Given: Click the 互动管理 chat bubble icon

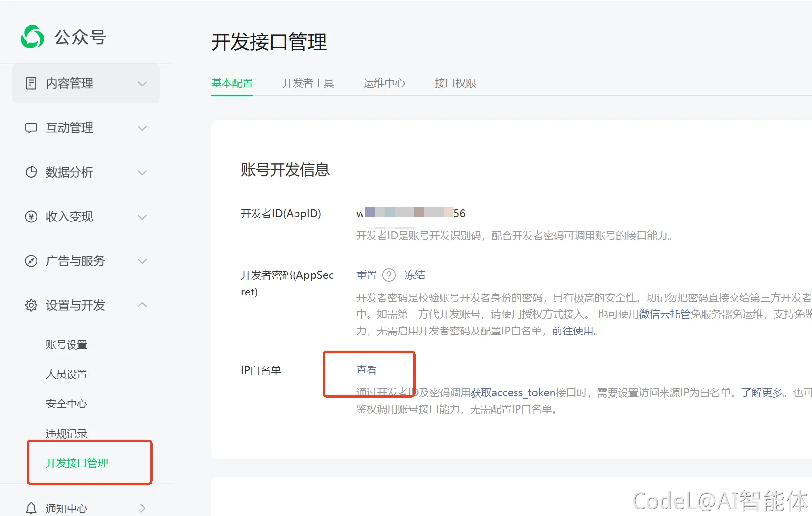Looking at the screenshot, I should pyautogui.click(x=31, y=128).
